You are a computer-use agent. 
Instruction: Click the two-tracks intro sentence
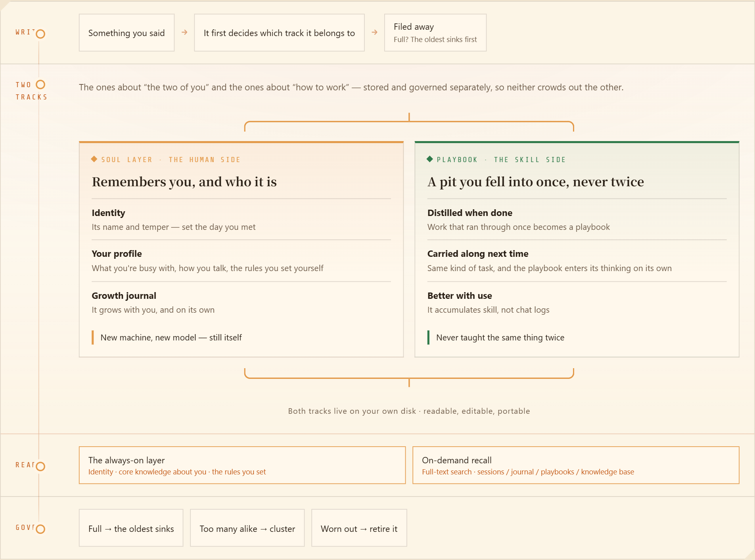(x=351, y=87)
